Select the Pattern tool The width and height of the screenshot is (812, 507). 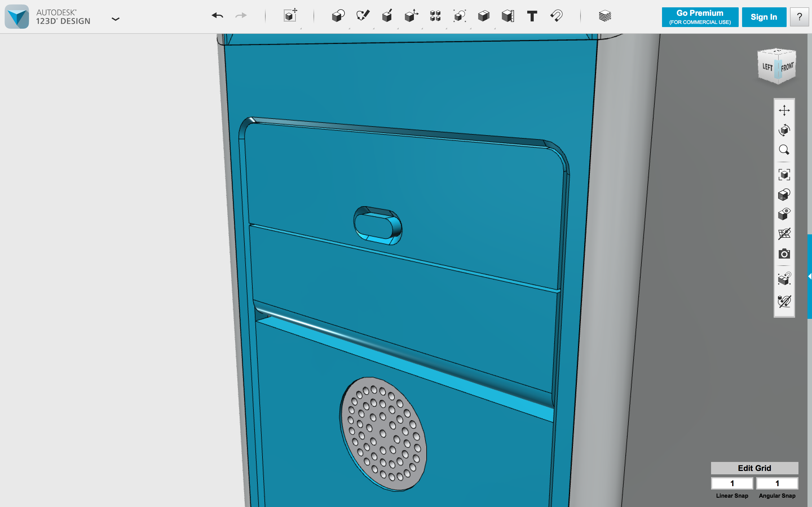click(435, 16)
